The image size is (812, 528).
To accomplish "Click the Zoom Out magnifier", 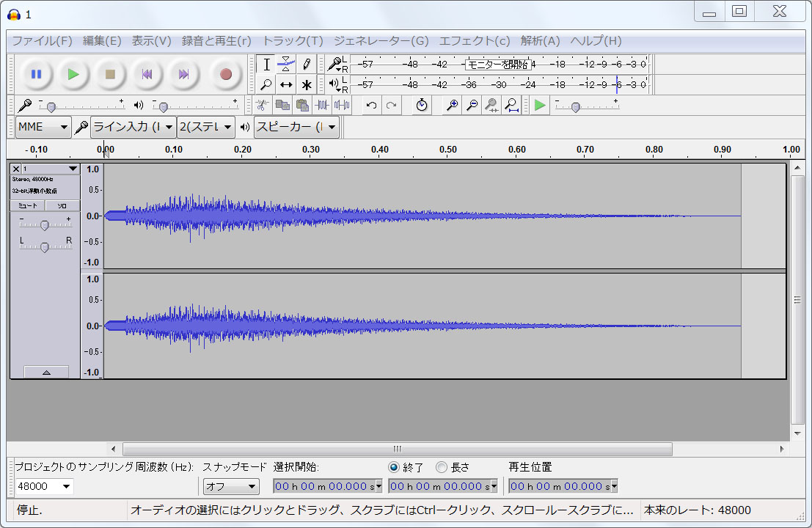I will coord(472,106).
